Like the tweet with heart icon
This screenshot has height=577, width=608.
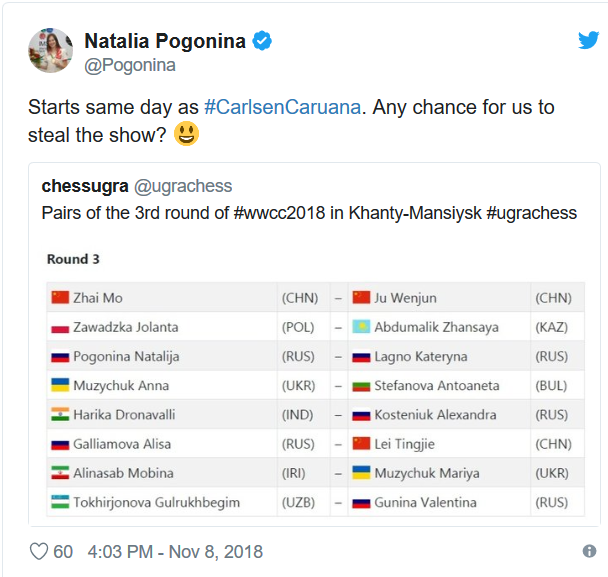pos(39,551)
